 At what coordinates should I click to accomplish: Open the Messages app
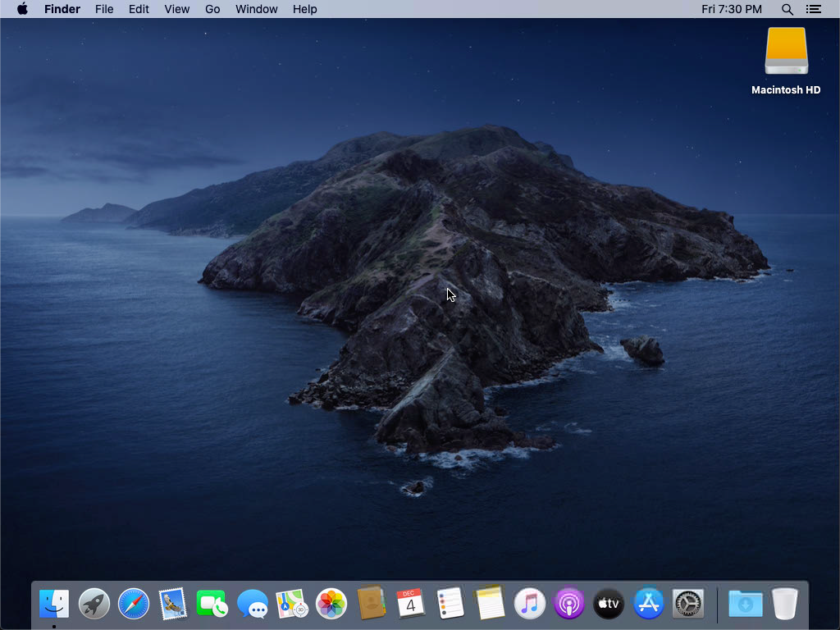point(252,604)
